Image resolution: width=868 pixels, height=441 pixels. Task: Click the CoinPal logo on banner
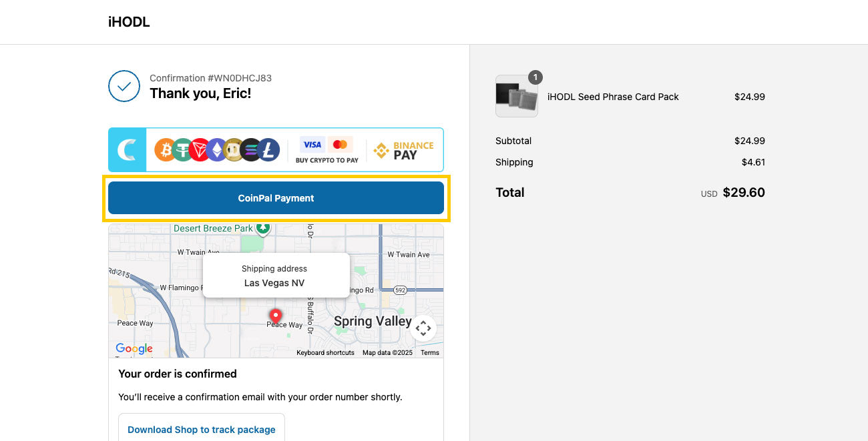pos(127,149)
